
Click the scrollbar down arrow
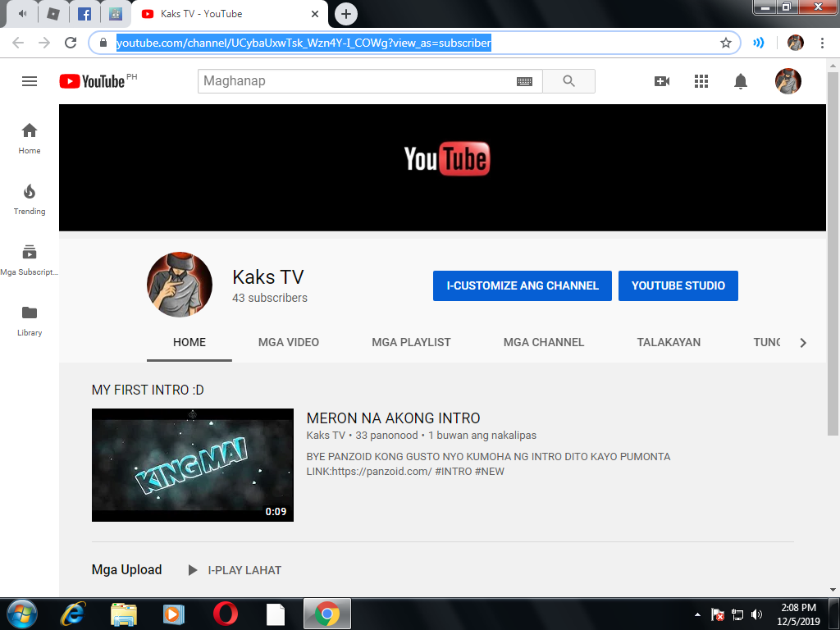tap(833, 590)
